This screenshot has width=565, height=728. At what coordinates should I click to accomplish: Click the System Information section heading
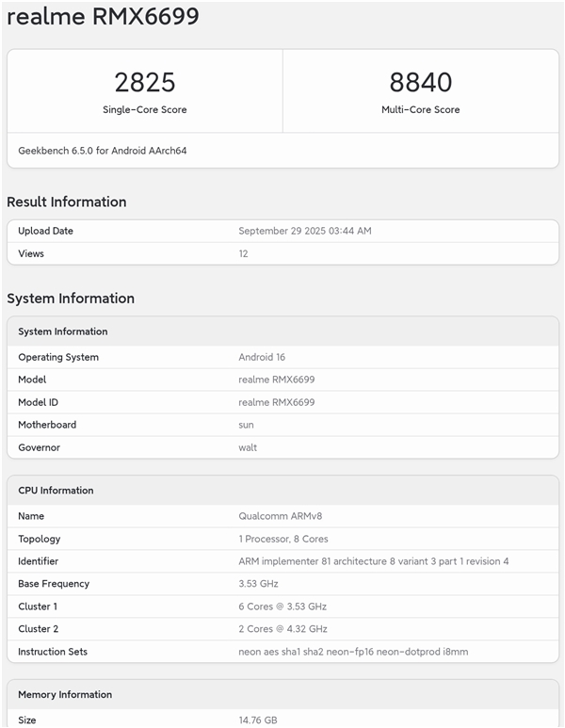(x=71, y=299)
